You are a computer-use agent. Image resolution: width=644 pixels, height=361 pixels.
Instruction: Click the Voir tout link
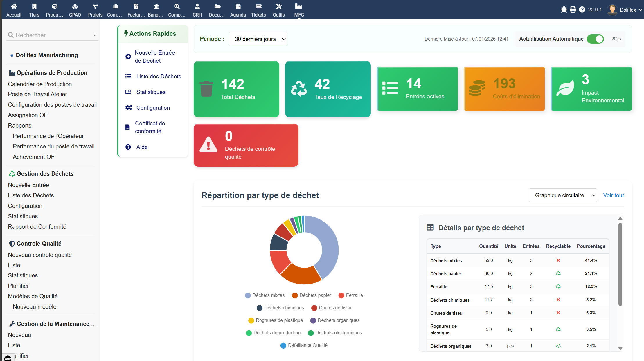(x=613, y=195)
